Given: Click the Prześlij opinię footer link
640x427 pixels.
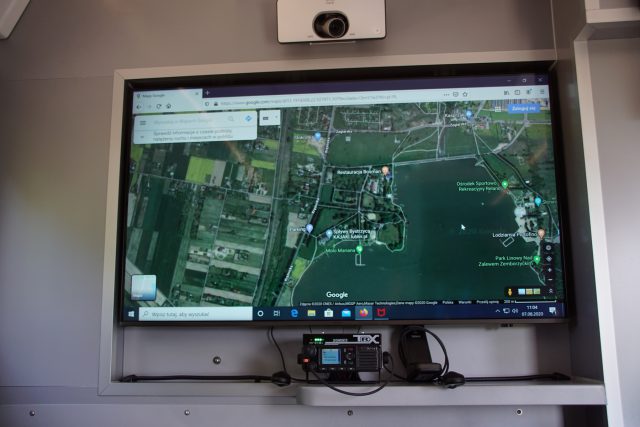Looking at the screenshot, I should pos(488,302).
